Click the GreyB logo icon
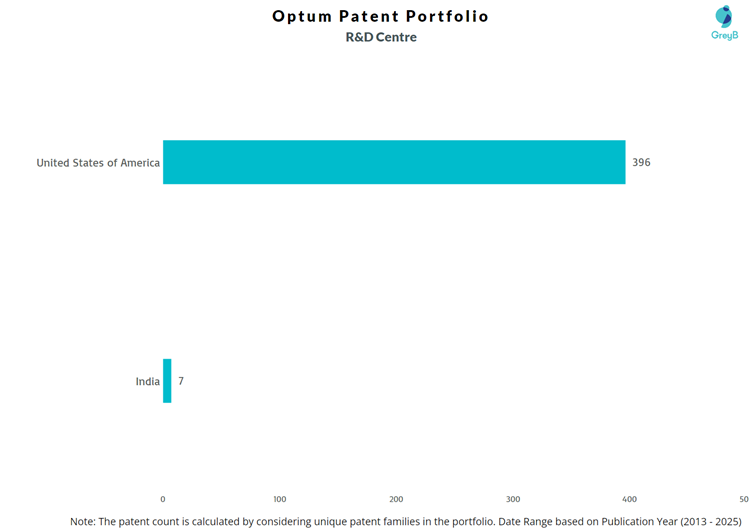 [x=724, y=16]
